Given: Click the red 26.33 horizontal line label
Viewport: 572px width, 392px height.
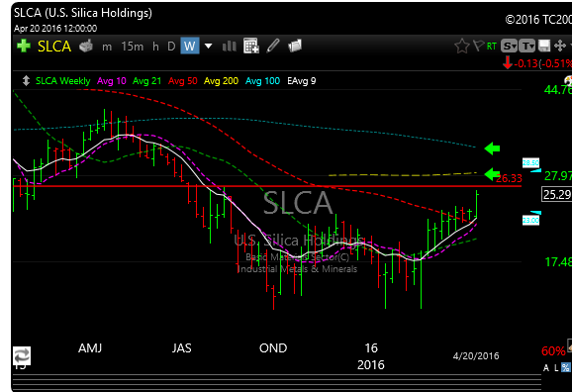Looking at the screenshot, I should pyautogui.click(x=509, y=178).
